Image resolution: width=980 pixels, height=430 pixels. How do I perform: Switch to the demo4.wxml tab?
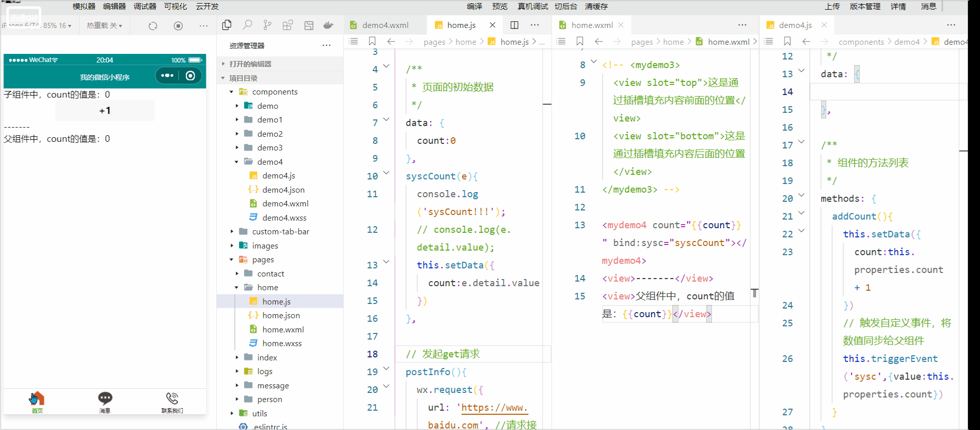click(x=385, y=25)
